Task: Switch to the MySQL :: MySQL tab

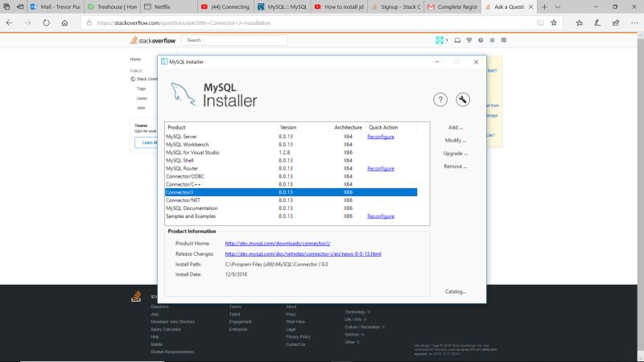Action: point(283,7)
